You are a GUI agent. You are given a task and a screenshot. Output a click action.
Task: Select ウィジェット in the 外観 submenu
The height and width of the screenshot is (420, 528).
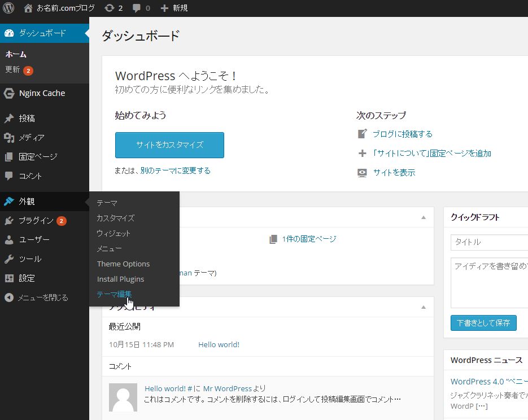(113, 233)
